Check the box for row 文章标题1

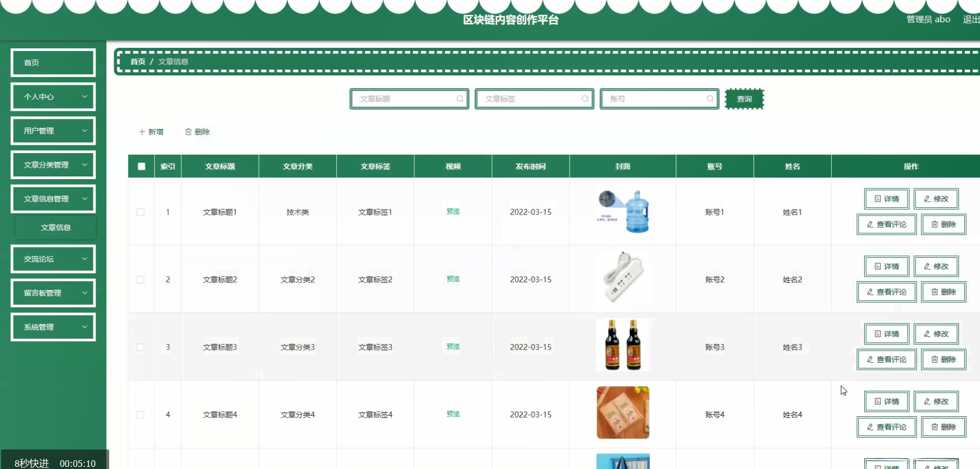click(141, 212)
